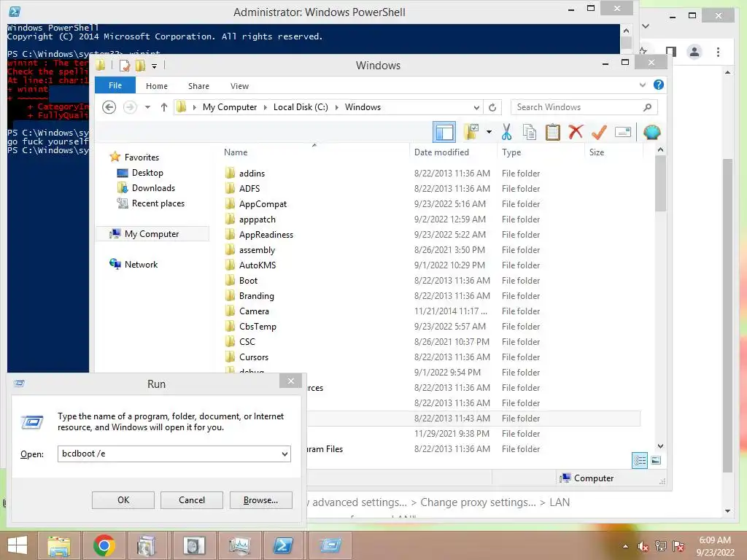Open the View ribbon tab
747x560 pixels.
(239, 86)
